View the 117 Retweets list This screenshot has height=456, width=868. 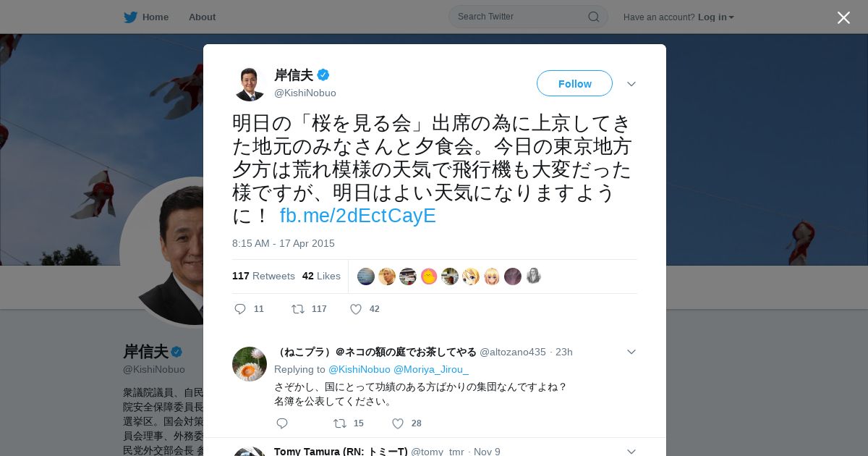tap(263, 276)
